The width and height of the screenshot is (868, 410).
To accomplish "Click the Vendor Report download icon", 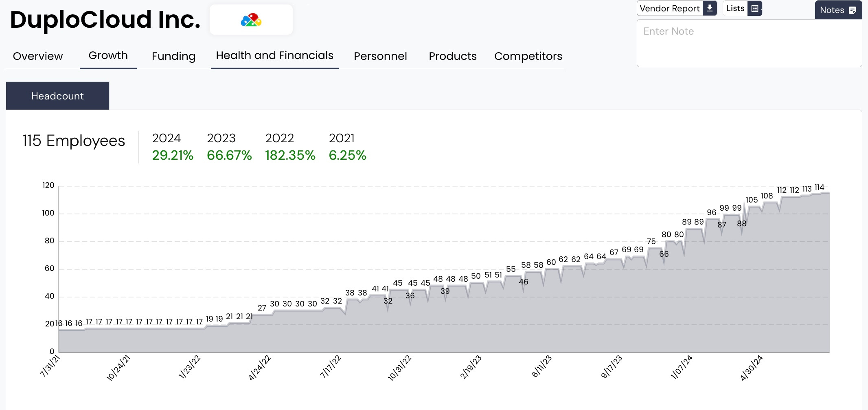I will [709, 8].
